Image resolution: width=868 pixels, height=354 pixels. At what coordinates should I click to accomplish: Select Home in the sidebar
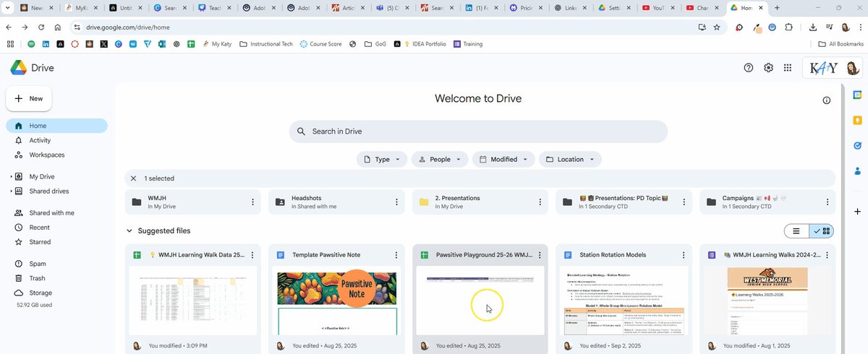coord(56,126)
